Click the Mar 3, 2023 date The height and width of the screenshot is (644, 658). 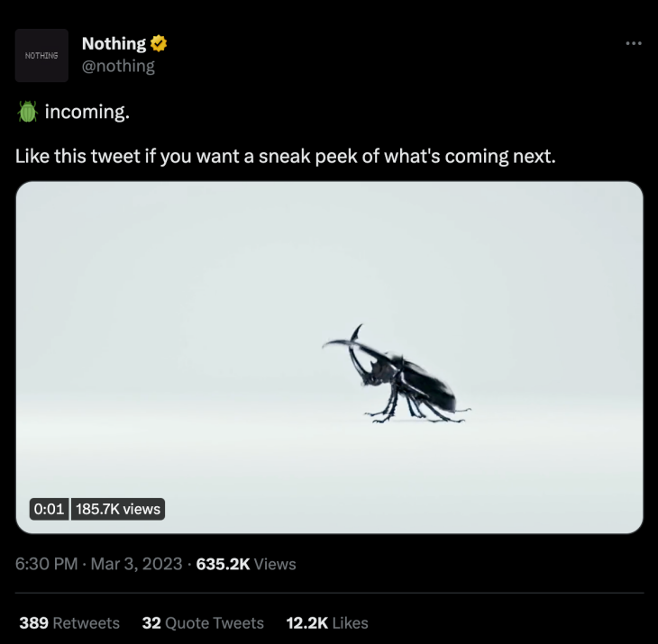136,564
